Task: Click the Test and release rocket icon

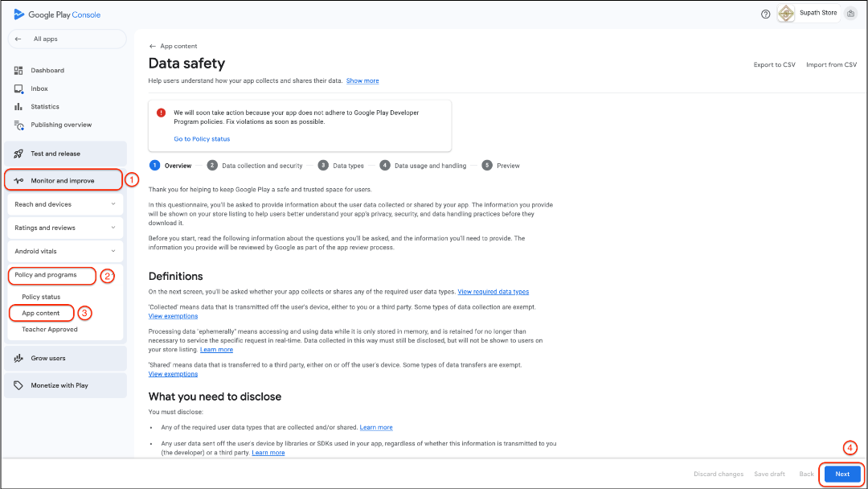Action: click(x=18, y=154)
